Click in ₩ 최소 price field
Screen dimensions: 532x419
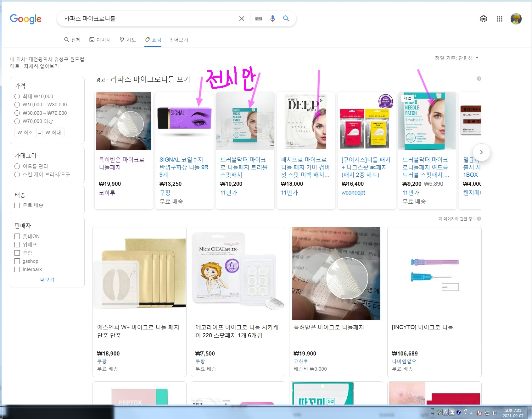coord(25,133)
